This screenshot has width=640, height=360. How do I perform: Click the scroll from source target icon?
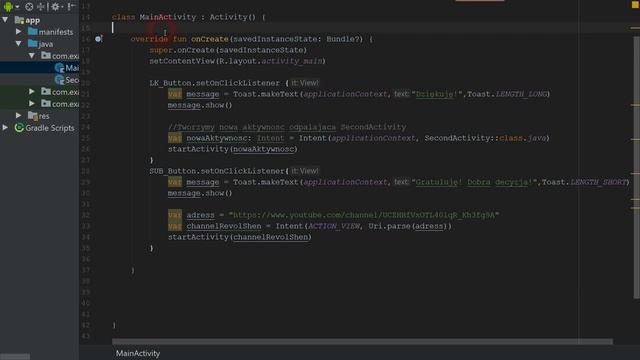(x=29, y=7)
